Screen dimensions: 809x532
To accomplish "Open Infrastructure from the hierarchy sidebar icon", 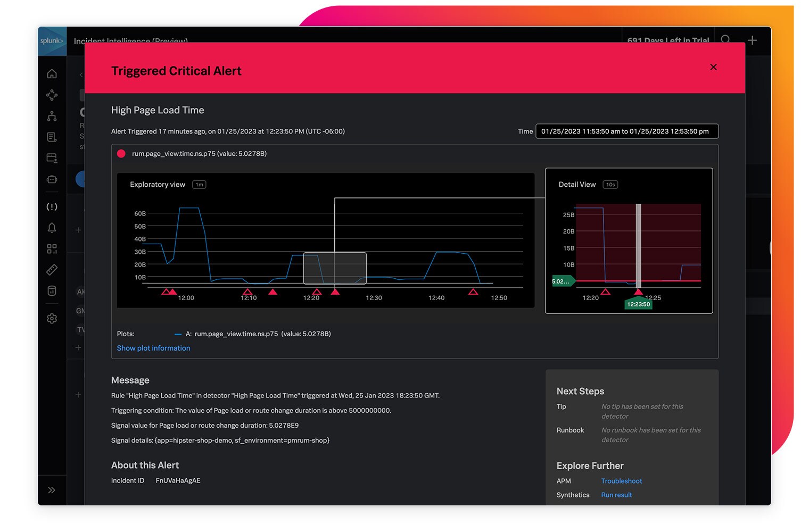I will coord(52,116).
